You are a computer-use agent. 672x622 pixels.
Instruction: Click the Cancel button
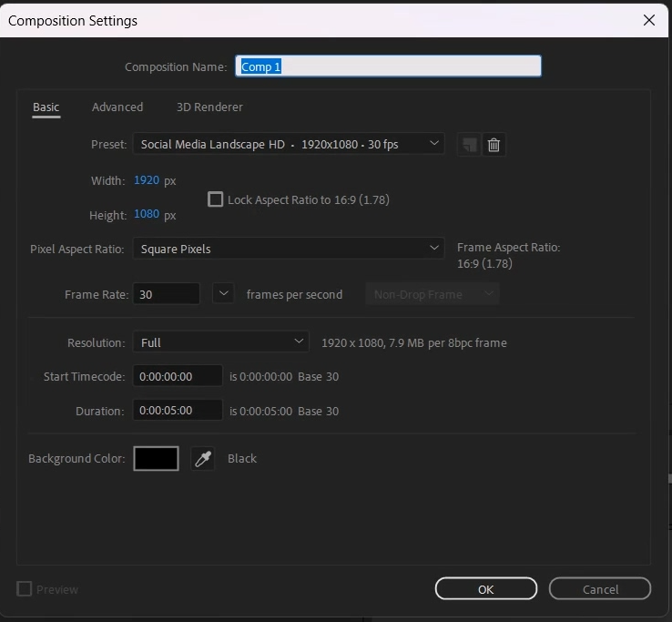[x=600, y=589]
